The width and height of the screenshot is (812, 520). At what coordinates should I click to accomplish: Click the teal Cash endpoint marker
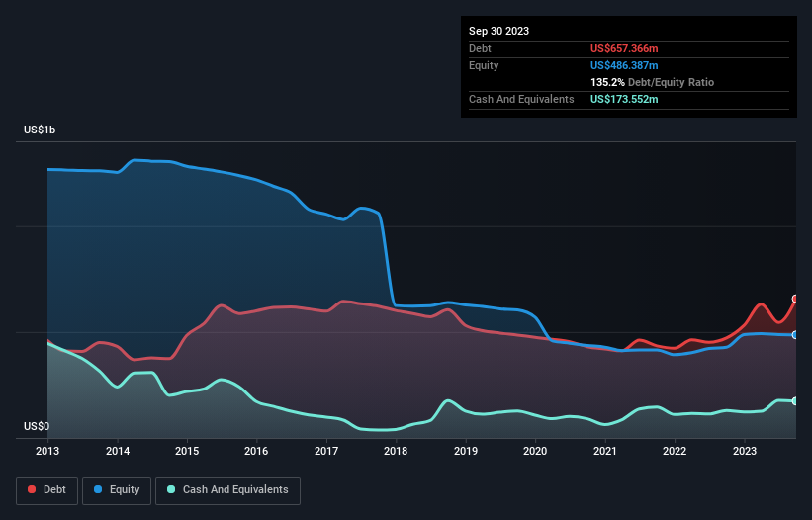coord(795,401)
